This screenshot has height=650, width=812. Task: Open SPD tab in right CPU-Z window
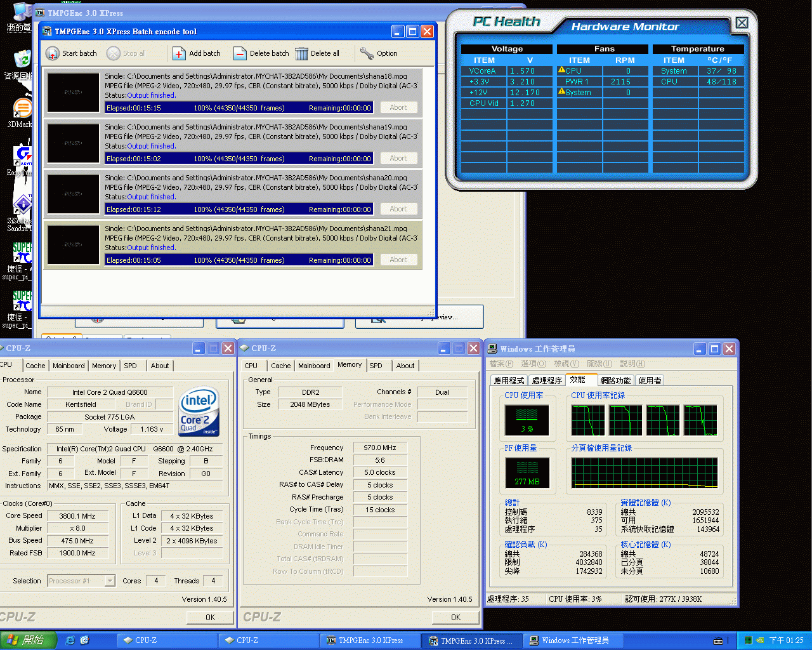coord(376,366)
